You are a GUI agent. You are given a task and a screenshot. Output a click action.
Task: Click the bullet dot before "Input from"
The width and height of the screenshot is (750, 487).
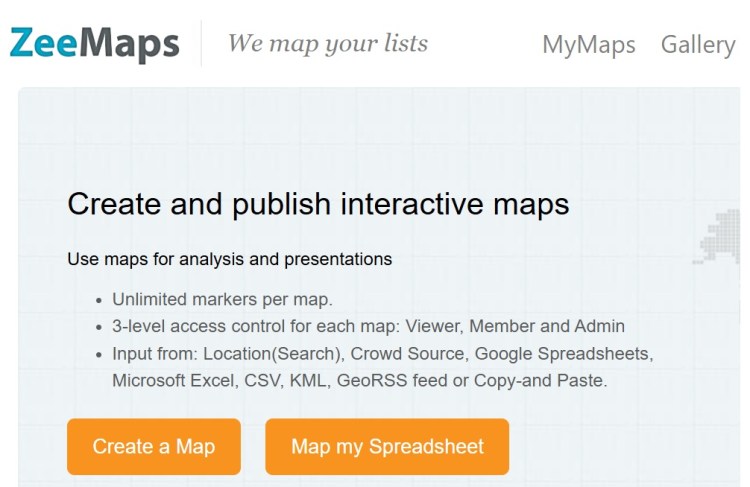pos(98,354)
